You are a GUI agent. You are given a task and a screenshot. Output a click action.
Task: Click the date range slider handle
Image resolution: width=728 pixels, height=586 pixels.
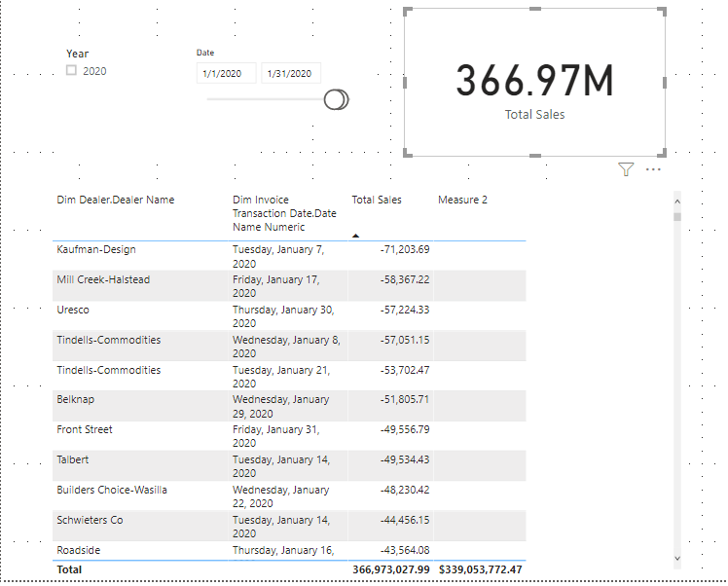point(335,99)
